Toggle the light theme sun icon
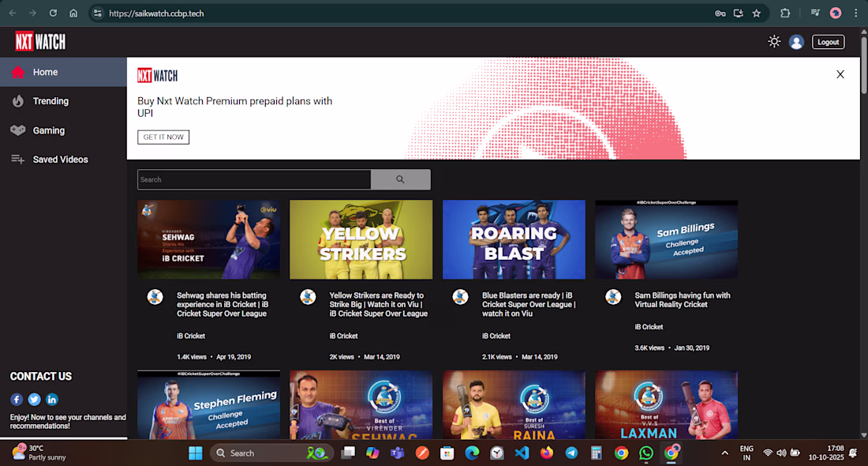This screenshot has height=466, width=868. pos(774,42)
